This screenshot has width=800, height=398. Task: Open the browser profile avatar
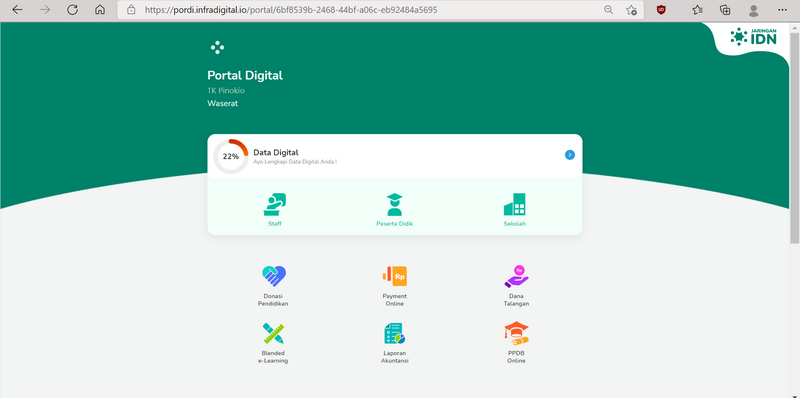(753, 10)
